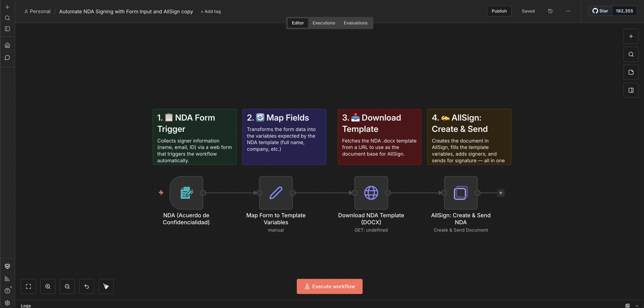Viewport: 644px width, 308px height.
Task: Fit the workflow to view using the frame icon
Action: coord(28,286)
